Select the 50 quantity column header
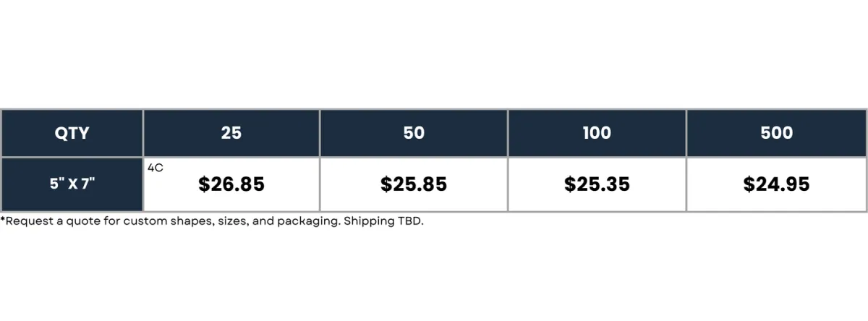The image size is (868, 321). pyautogui.click(x=414, y=133)
